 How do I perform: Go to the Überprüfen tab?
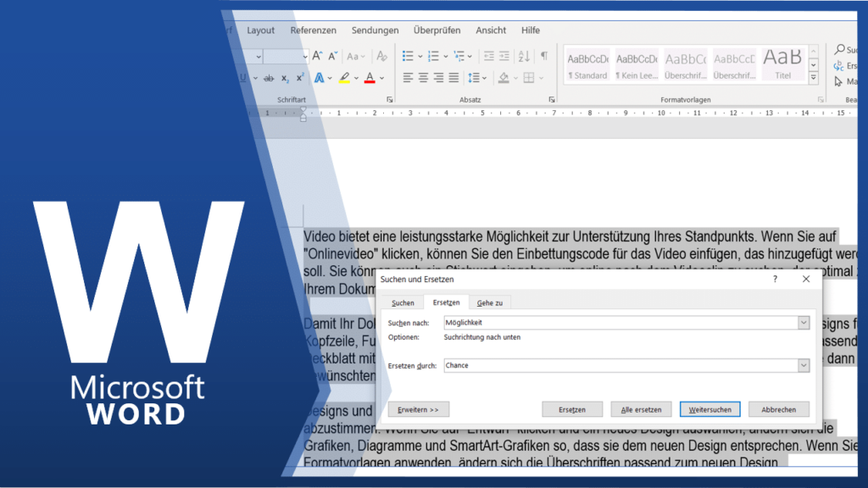pyautogui.click(x=437, y=30)
